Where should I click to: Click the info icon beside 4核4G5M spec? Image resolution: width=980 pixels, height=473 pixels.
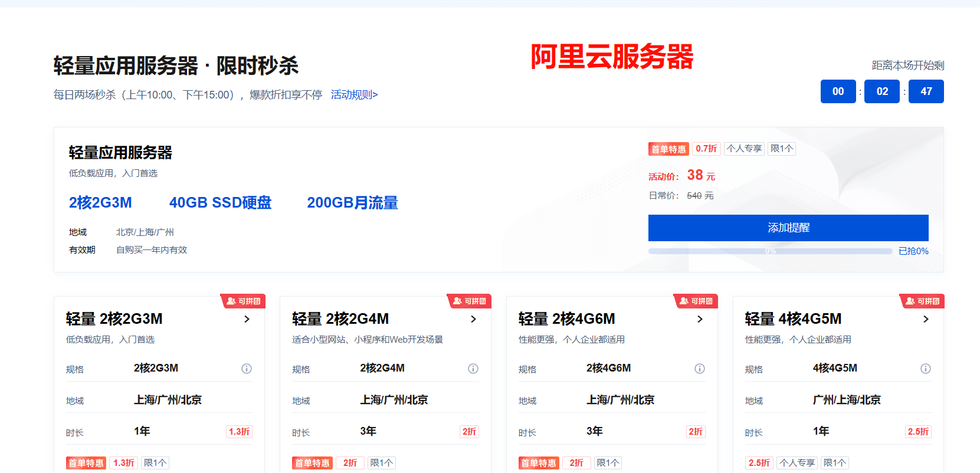[x=926, y=369]
